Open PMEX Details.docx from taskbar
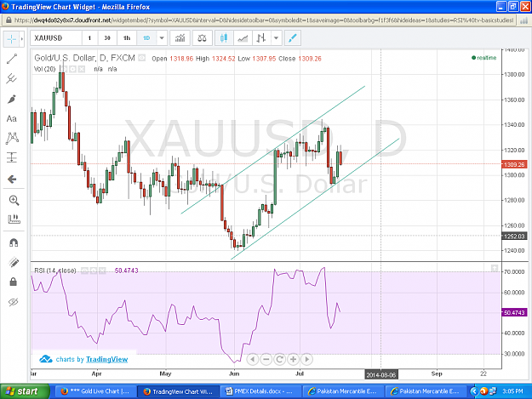532x399 pixels. [259, 391]
